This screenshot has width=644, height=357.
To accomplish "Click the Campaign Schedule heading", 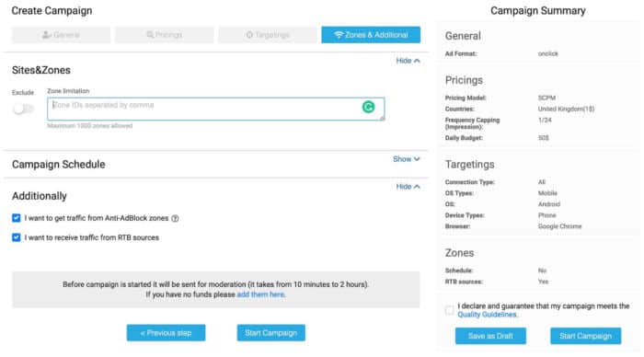I will click(58, 165).
